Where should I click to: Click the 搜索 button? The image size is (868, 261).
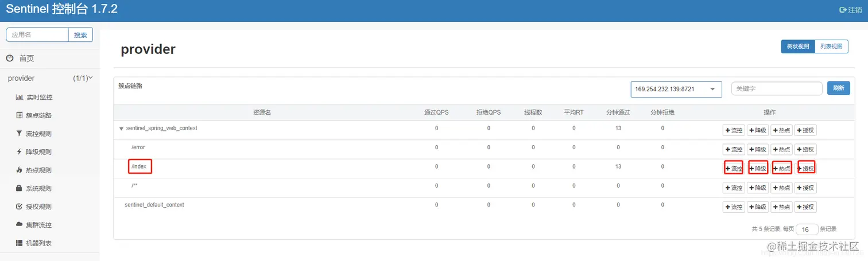tap(80, 35)
